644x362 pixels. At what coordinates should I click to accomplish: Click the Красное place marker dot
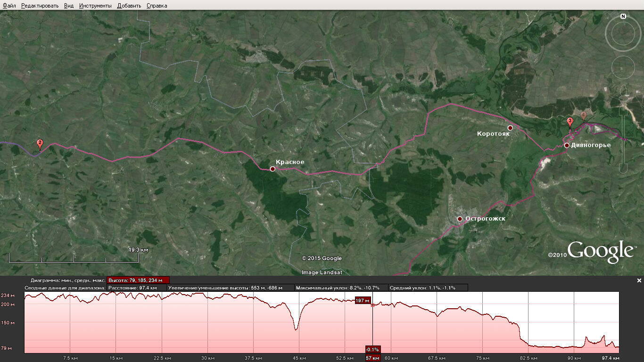272,169
